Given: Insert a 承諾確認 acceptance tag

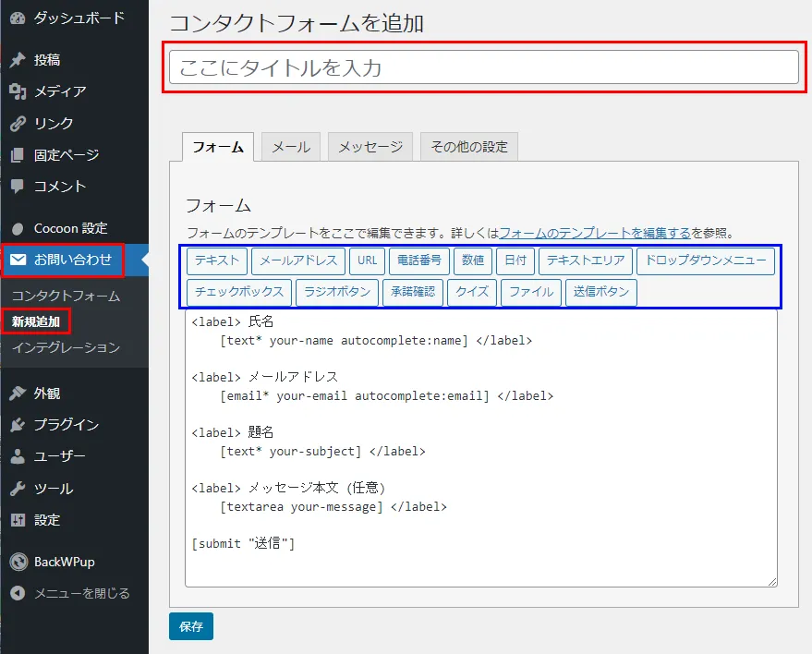Looking at the screenshot, I should coord(412,292).
